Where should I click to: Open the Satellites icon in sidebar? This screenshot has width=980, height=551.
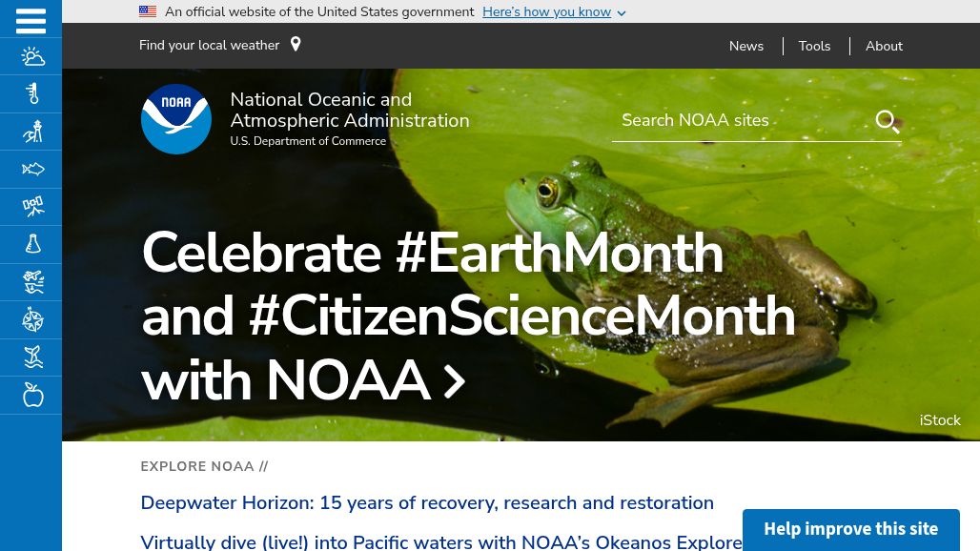coord(32,207)
